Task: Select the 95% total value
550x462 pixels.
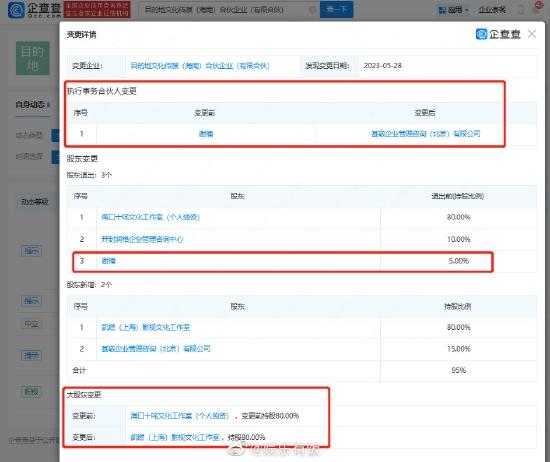Action: (x=458, y=370)
